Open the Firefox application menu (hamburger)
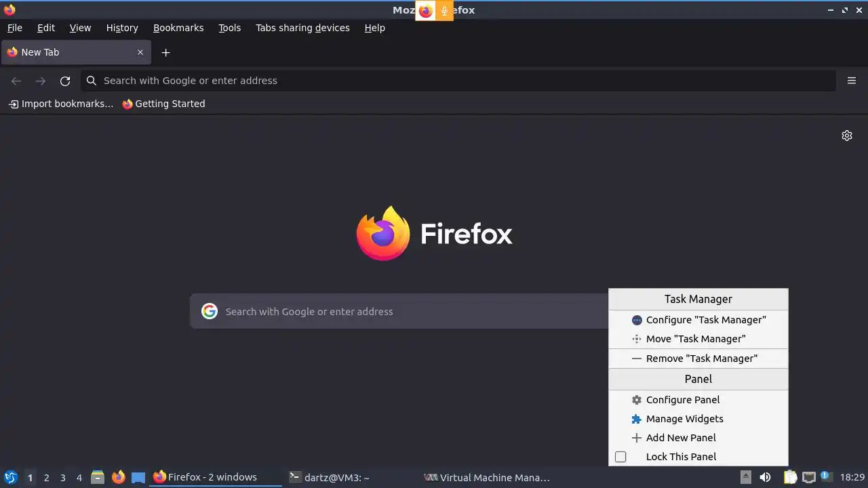 [x=852, y=81]
